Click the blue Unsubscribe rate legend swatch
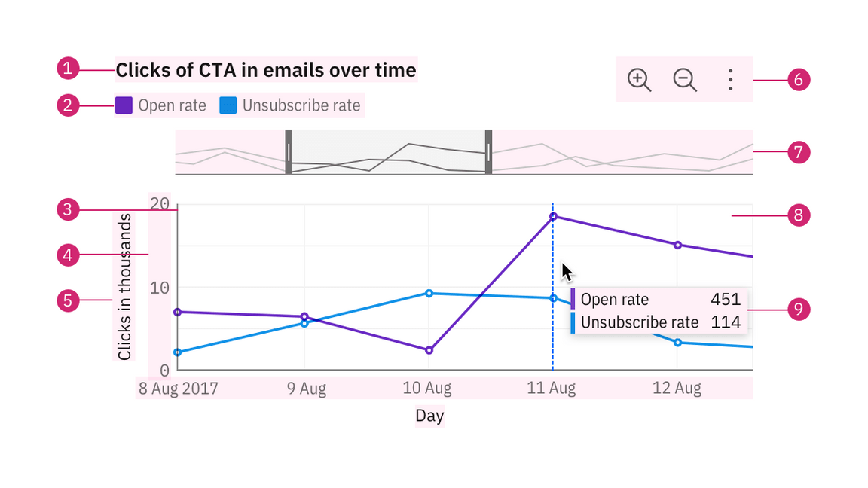The image size is (868, 488). (228, 105)
